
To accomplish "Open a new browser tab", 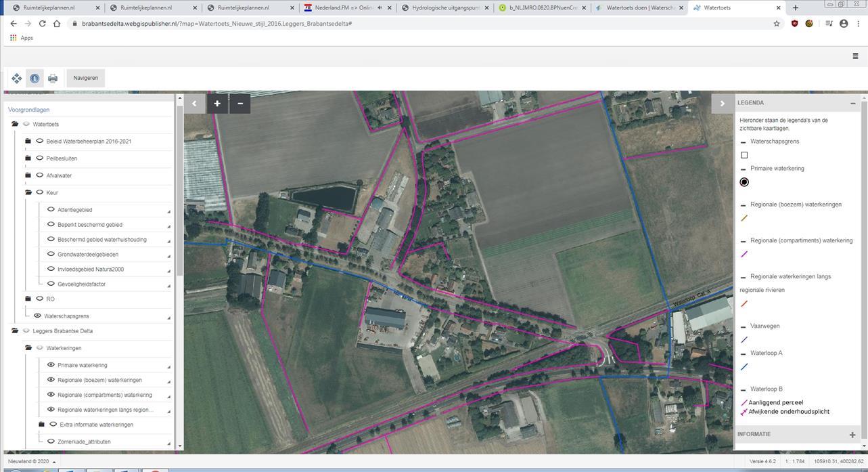I will (x=796, y=8).
